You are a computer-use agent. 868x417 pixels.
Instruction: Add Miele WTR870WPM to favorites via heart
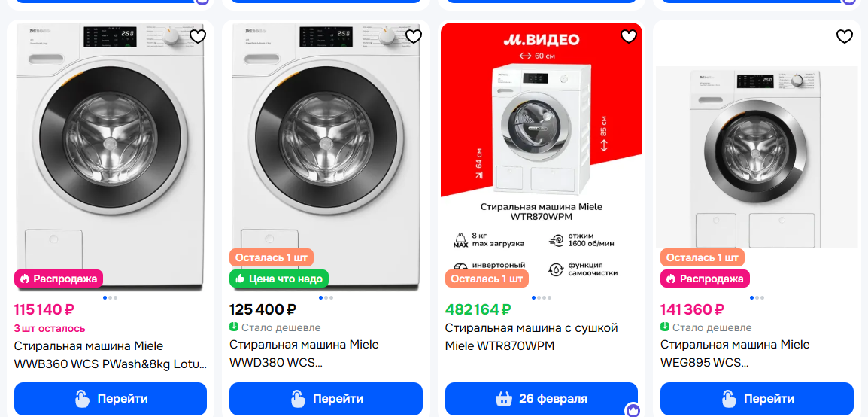coord(629,36)
